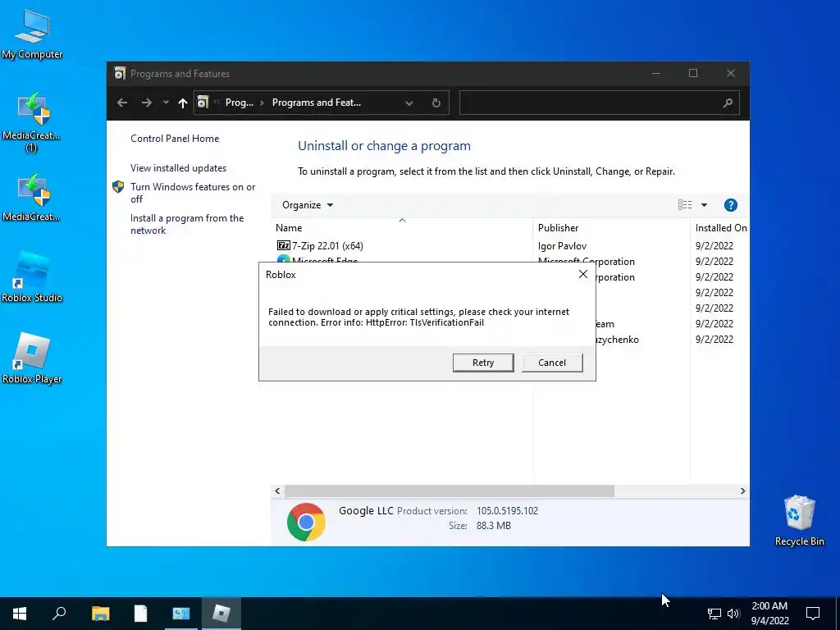Click the Igor Pavlov publisher cell

pyautogui.click(x=562, y=246)
